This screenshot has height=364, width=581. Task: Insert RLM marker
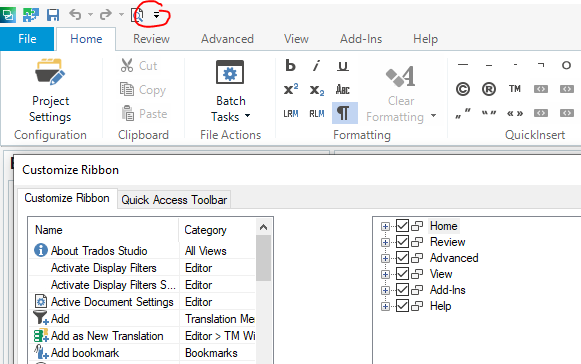coord(316,113)
